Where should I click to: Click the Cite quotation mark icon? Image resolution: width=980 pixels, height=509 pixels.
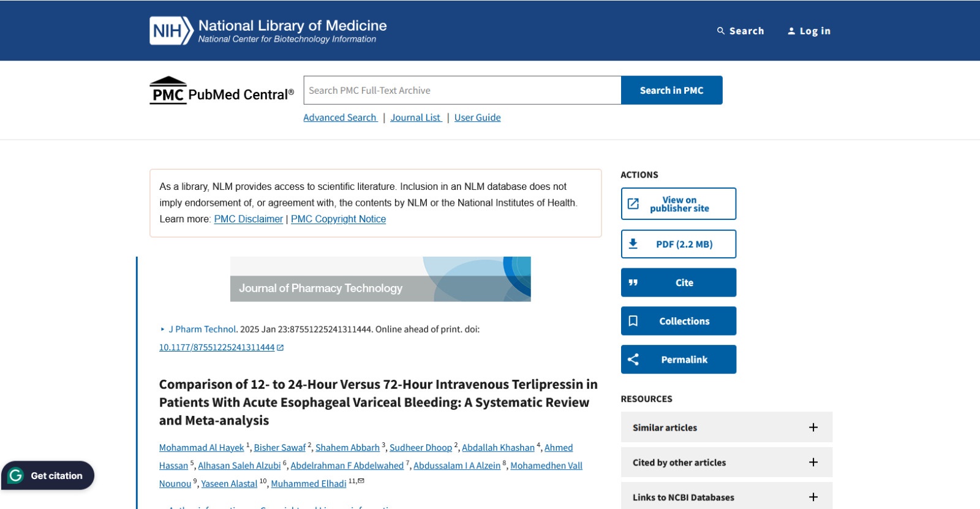633,282
